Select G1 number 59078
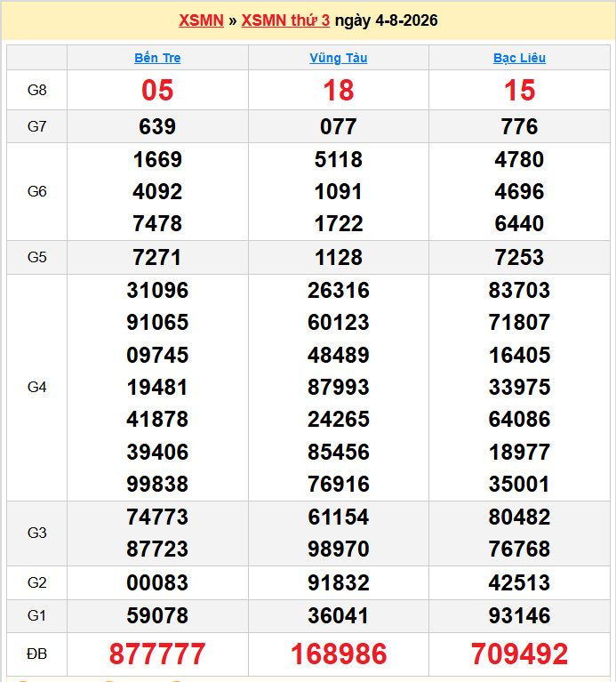Screen dimensions: 616x682 [x=157, y=615]
